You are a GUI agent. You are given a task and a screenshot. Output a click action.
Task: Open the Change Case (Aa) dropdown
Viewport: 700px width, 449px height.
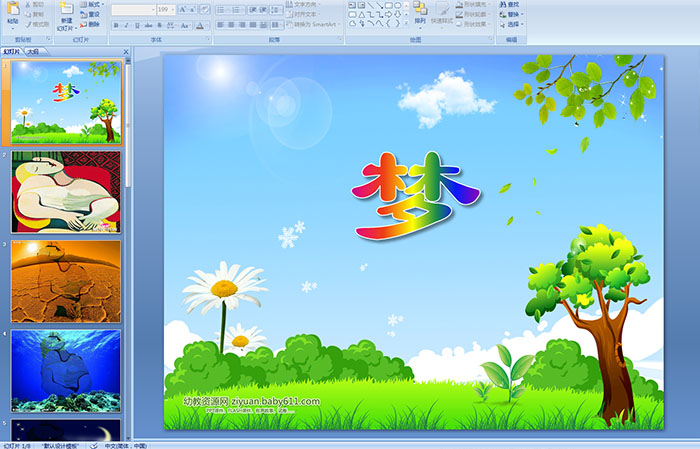(185, 25)
